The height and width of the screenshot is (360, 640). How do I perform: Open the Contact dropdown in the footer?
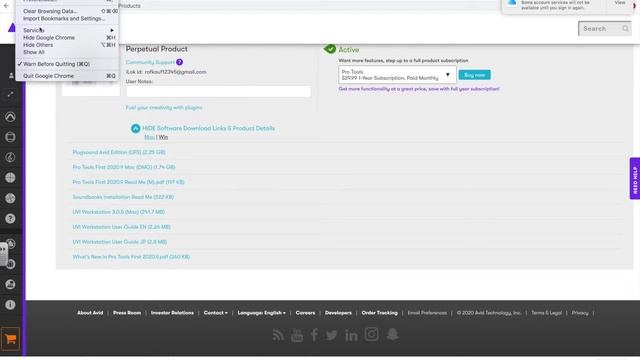[216, 313]
